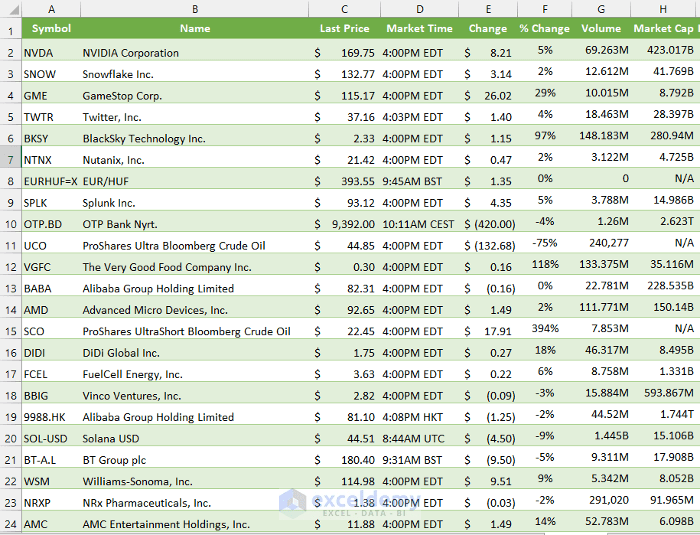The width and height of the screenshot is (700, 535).
Task: Select the GameStop Corp. cell
Action: click(x=195, y=93)
